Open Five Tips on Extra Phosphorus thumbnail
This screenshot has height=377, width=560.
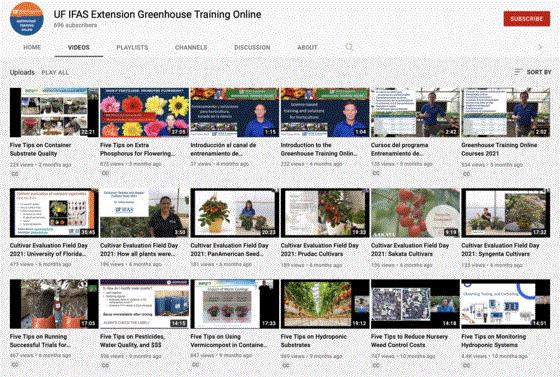pos(144,112)
